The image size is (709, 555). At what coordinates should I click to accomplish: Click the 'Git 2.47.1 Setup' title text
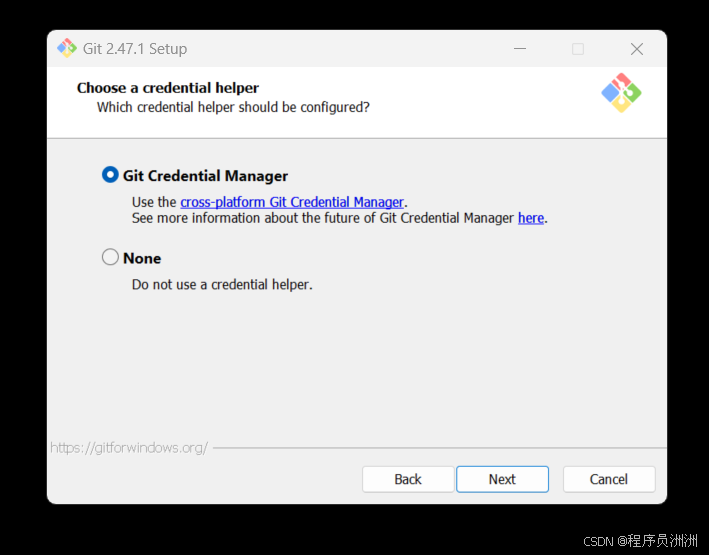pos(135,48)
